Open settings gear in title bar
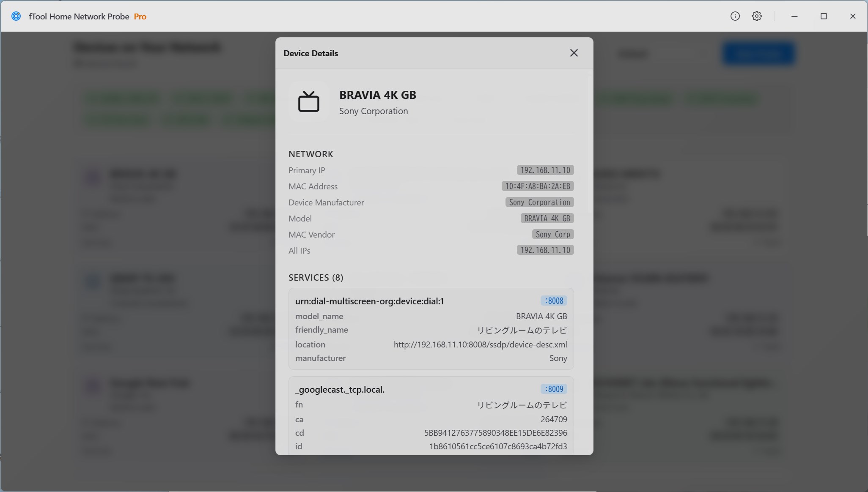This screenshot has height=492, width=868. 757,16
